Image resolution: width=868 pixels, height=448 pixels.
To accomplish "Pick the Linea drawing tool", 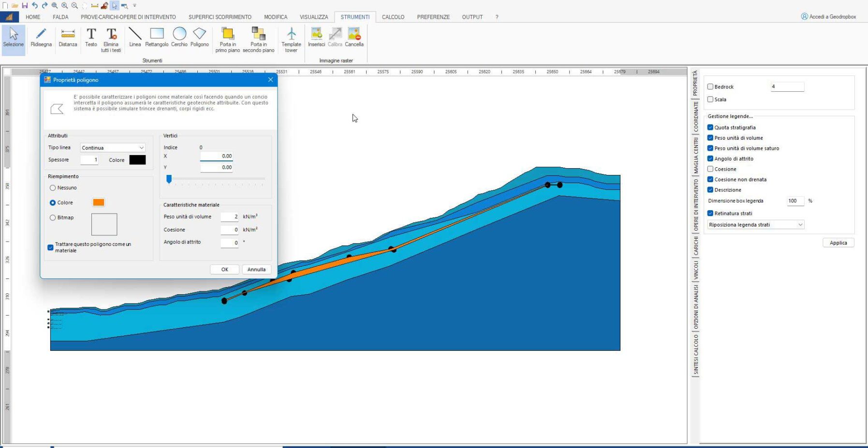I will click(135, 37).
